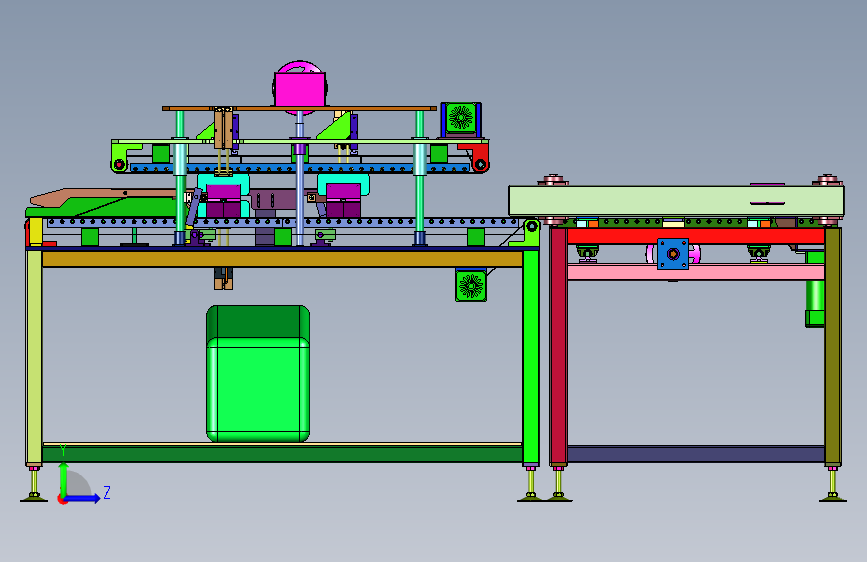The height and width of the screenshot is (562, 867).
Task: Click the golden table beam of the left frame
Action: click(x=282, y=259)
